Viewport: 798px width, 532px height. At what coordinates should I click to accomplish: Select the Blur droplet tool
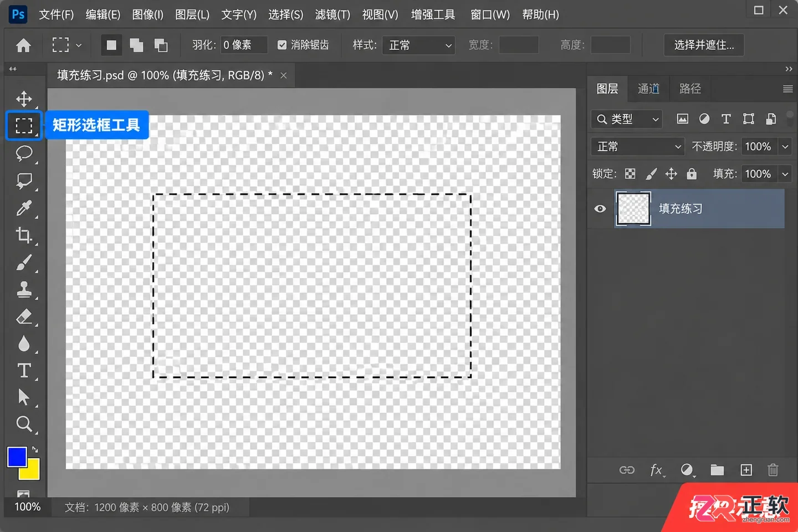pos(24,344)
